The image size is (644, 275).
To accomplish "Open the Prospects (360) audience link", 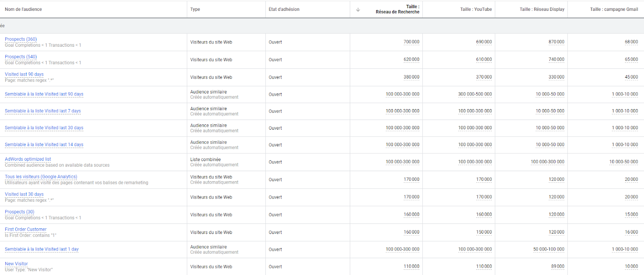I will click(21, 39).
